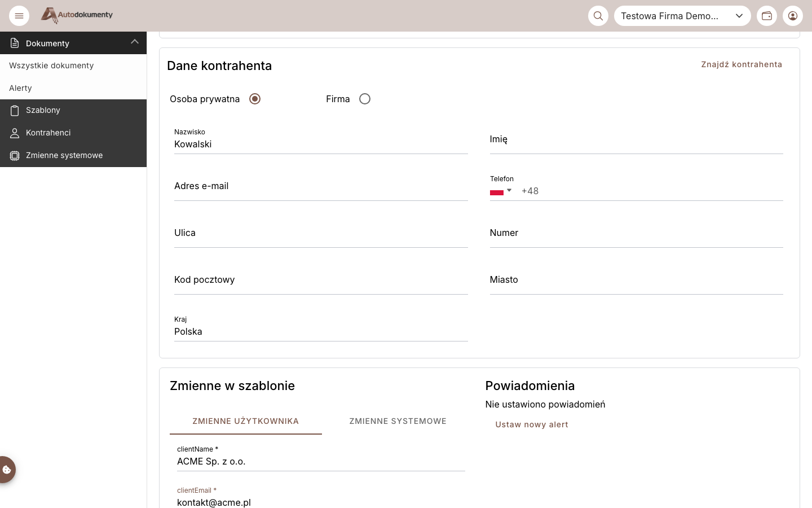812x508 pixels.
Task: Click the Powiadomienia heading
Action: coord(530,386)
